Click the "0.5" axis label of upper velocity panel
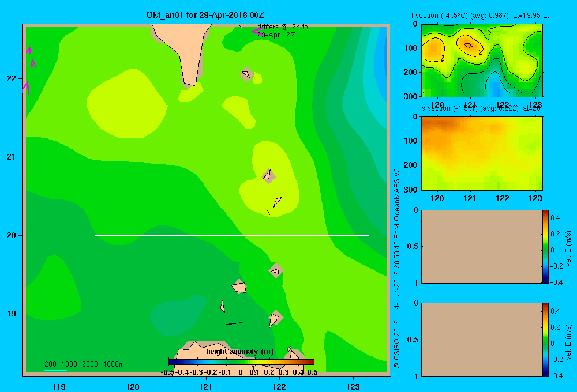577x392 pixels. click(413, 246)
